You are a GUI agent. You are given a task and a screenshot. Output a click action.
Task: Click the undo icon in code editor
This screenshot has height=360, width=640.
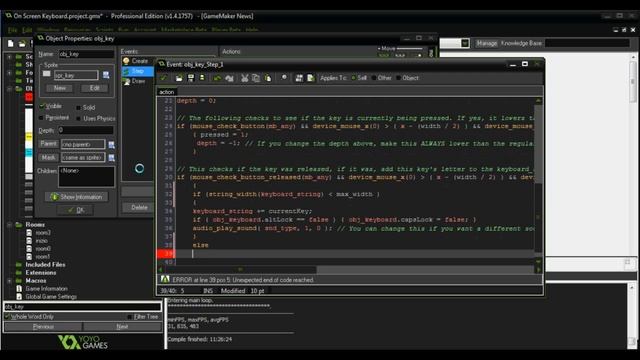pos(217,78)
